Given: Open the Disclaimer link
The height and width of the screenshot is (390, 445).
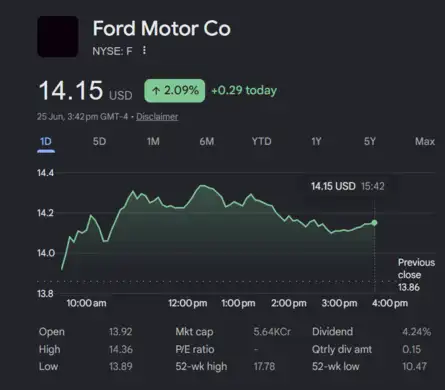Looking at the screenshot, I should coord(157,117).
